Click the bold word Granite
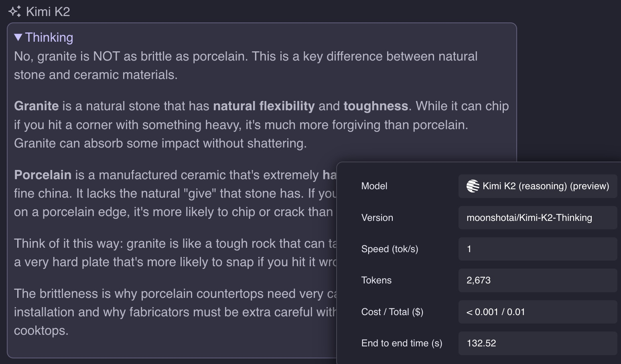621x364 pixels. click(x=37, y=106)
